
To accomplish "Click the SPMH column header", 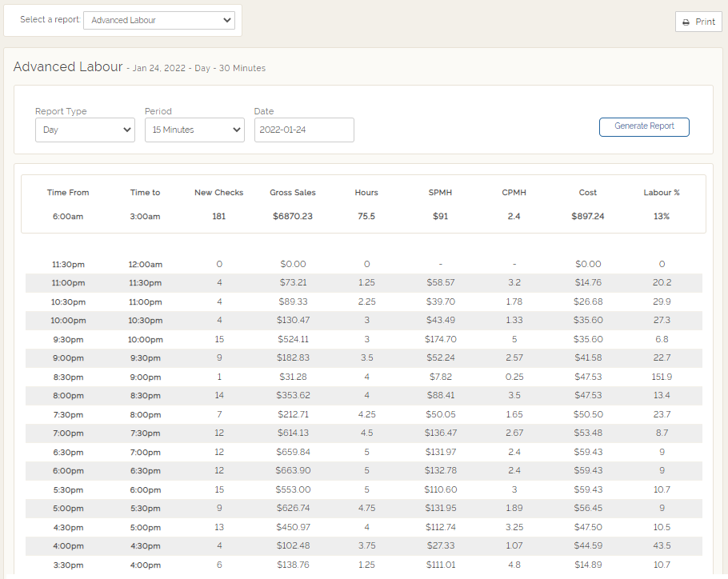I will [440, 193].
